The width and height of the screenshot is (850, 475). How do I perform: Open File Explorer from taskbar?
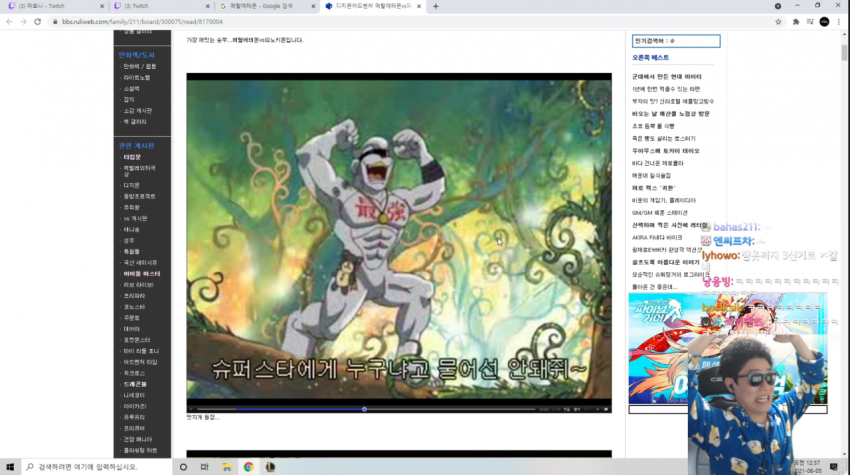227,467
